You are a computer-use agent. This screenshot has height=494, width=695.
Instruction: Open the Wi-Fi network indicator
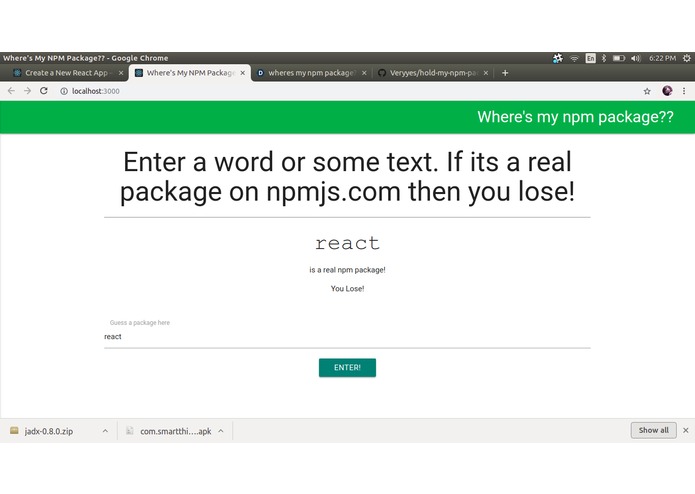click(574, 58)
